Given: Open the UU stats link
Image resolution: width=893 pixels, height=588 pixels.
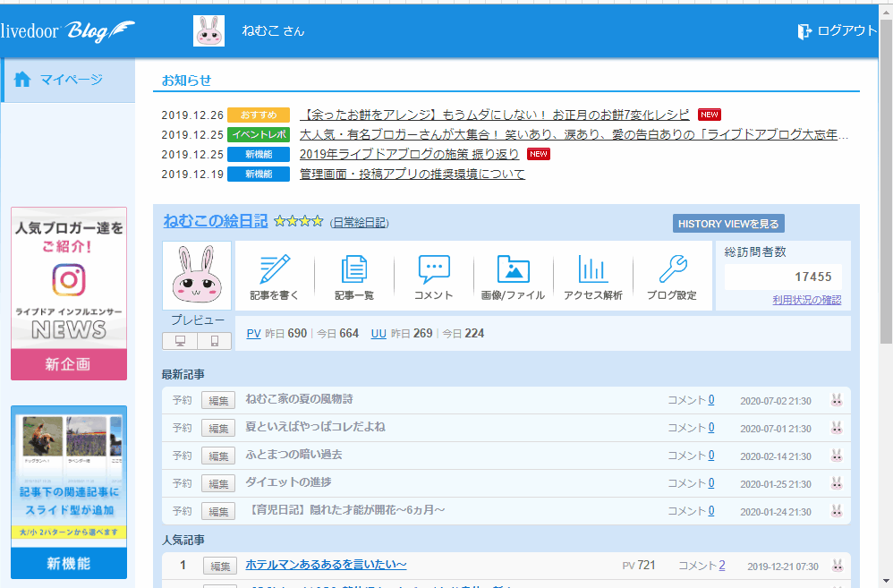Looking at the screenshot, I should tap(378, 333).
